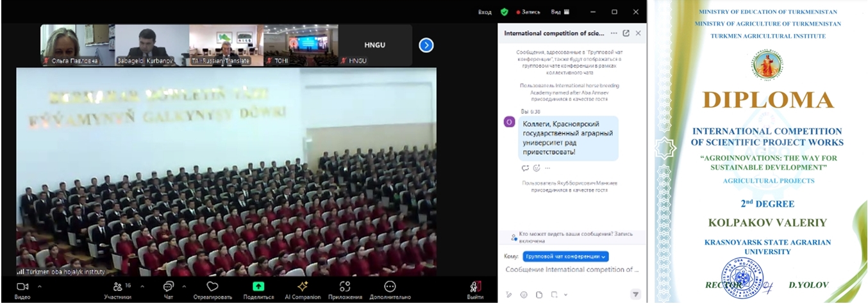Advance thumbnails with blue next arrow

coord(426,45)
